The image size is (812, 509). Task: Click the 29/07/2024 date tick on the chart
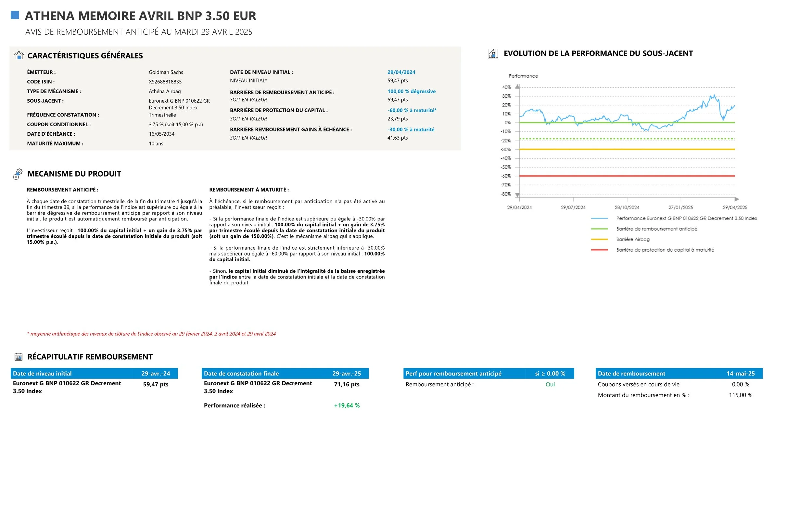point(573,207)
